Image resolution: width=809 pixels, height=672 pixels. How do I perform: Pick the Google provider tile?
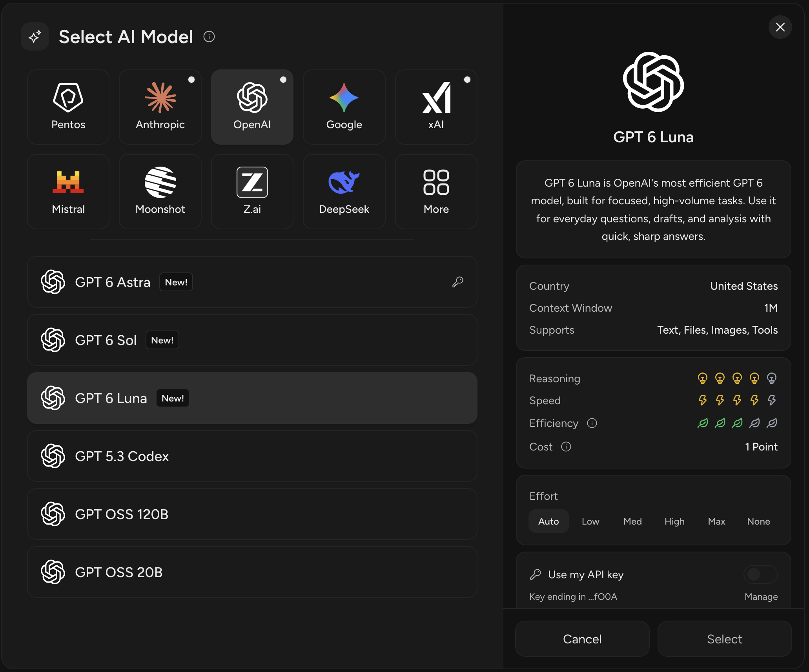tap(344, 107)
